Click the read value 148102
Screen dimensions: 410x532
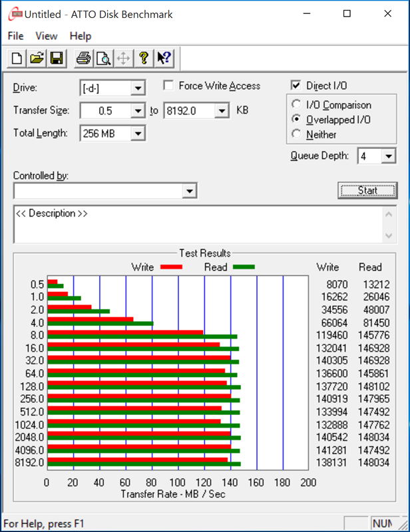point(373,386)
